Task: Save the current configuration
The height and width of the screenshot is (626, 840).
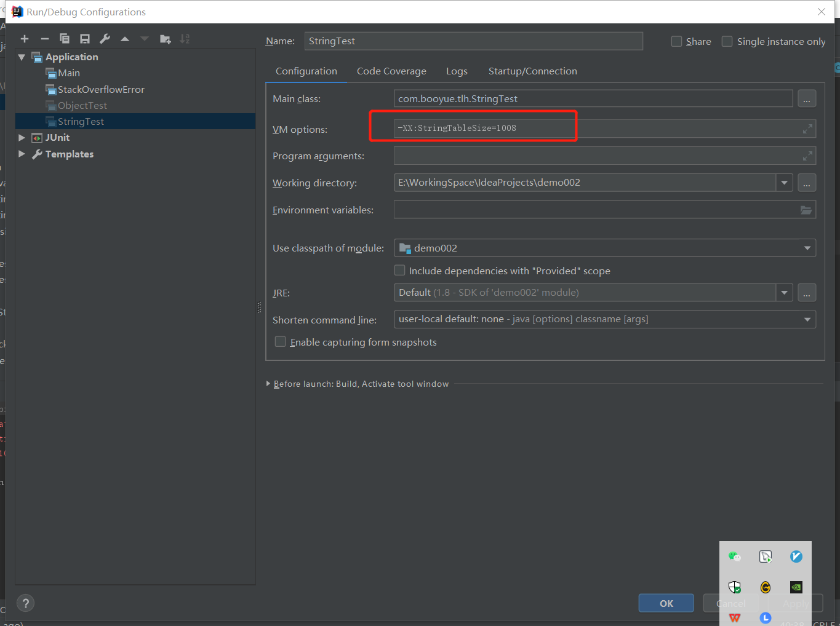Action: [x=85, y=38]
